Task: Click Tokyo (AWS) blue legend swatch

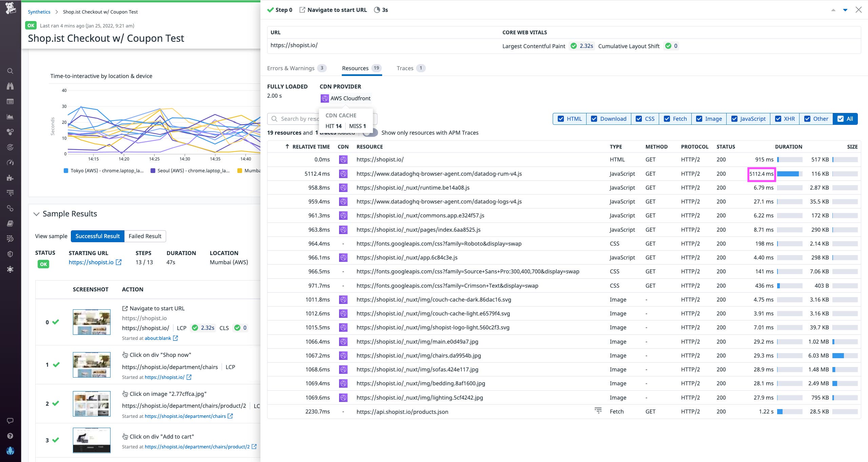Action: [x=66, y=171]
